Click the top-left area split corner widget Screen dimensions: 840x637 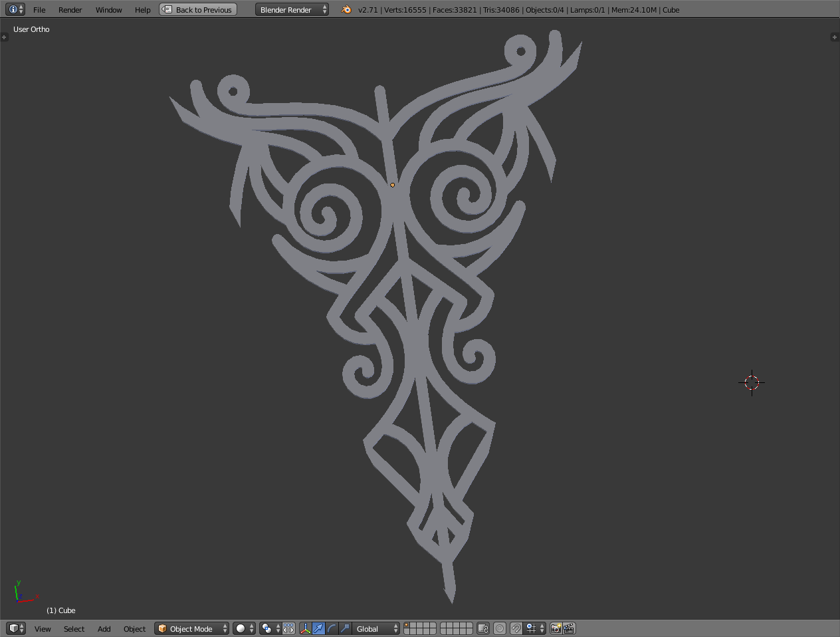[4, 37]
